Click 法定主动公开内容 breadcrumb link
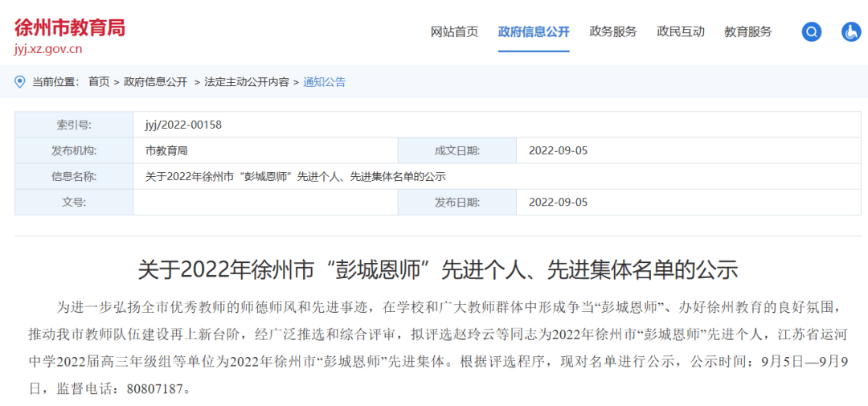 (247, 82)
